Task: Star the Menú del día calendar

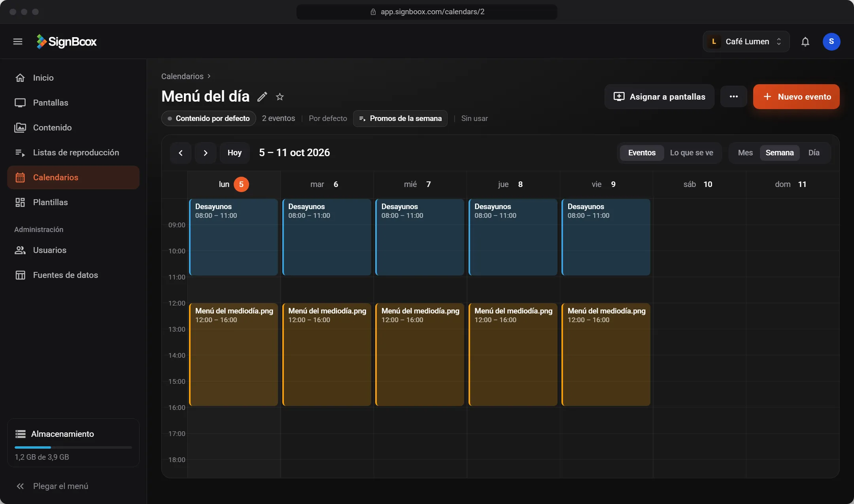Action: tap(280, 96)
